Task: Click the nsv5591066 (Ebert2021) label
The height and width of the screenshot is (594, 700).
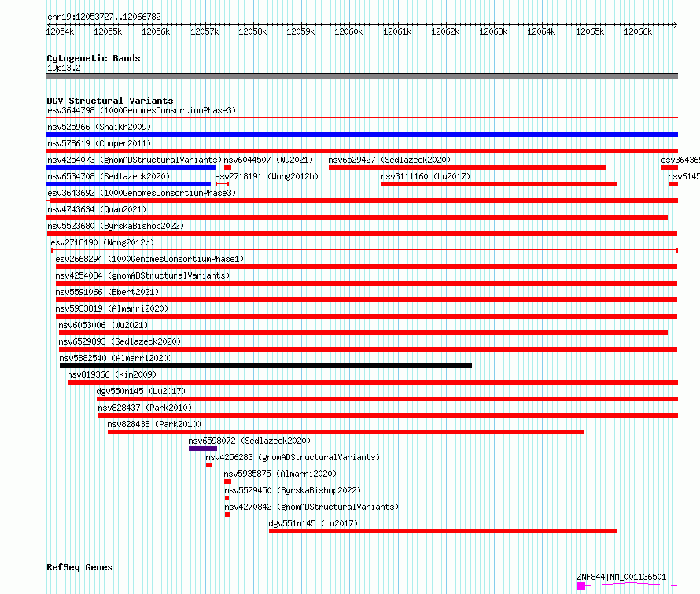Action: pos(107,292)
